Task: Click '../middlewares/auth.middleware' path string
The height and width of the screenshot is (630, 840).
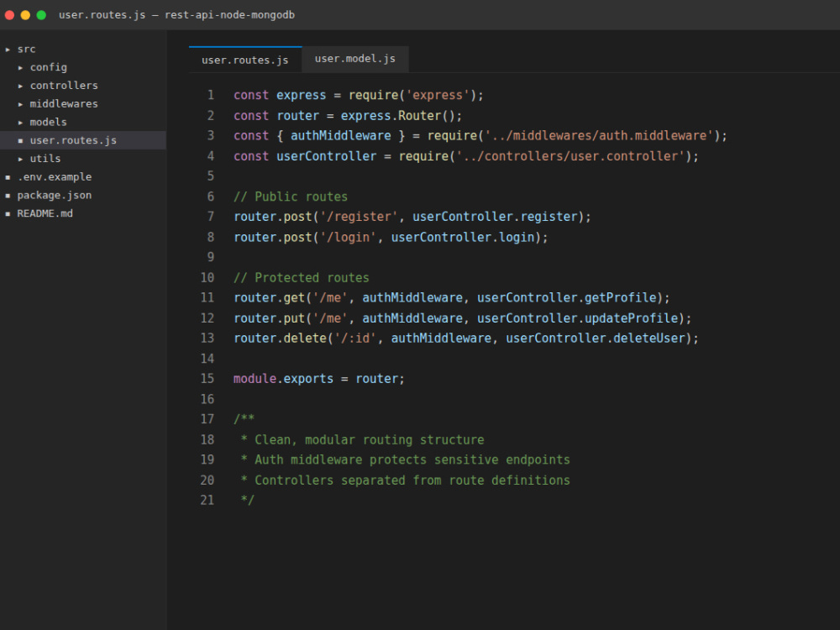Action: click(599, 136)
